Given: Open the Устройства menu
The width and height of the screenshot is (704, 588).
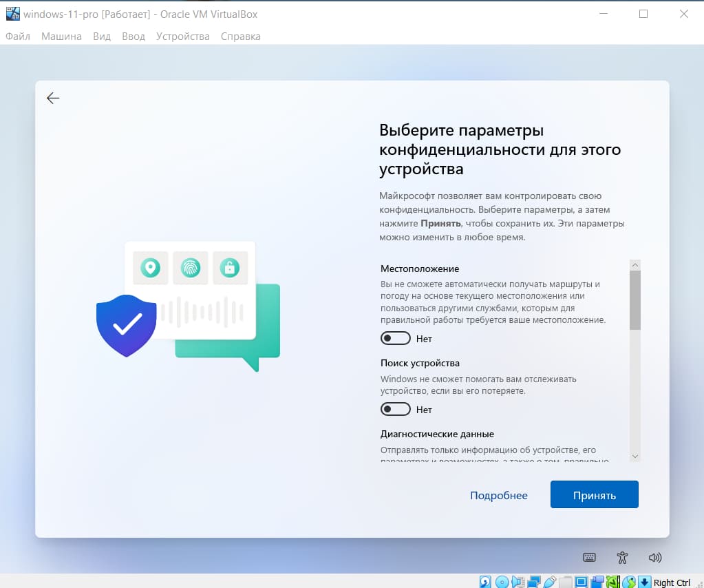Looking at the screenshot, I should pyautogui.click(x=183, y=36).
